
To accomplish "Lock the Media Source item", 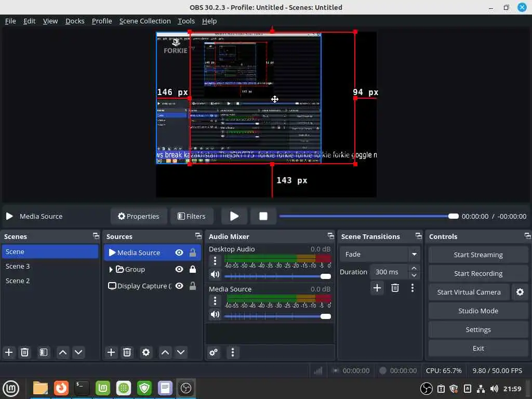I will click(x=192, y=252).
